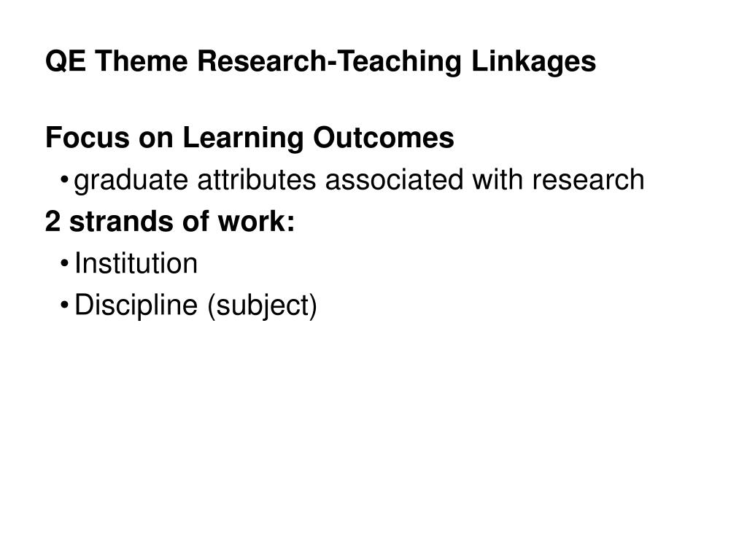747x560 pixels.
Task: Click the 2 strands of work heading
Action: point(170,222)
